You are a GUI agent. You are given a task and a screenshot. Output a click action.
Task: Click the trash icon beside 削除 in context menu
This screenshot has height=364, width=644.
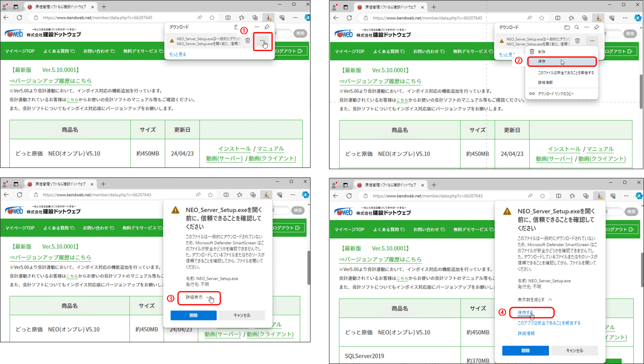click(x=532, y=52)
